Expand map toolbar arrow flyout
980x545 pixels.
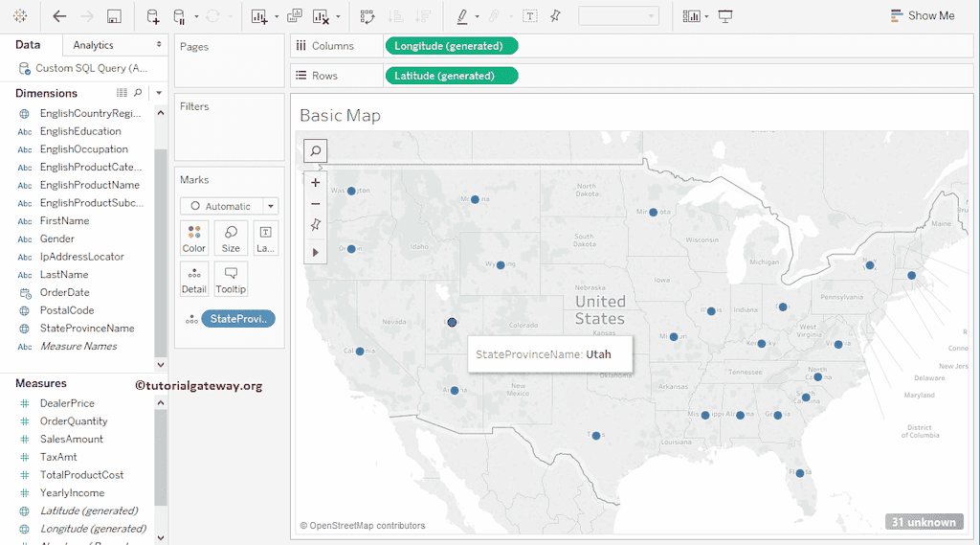pos(316,252)
